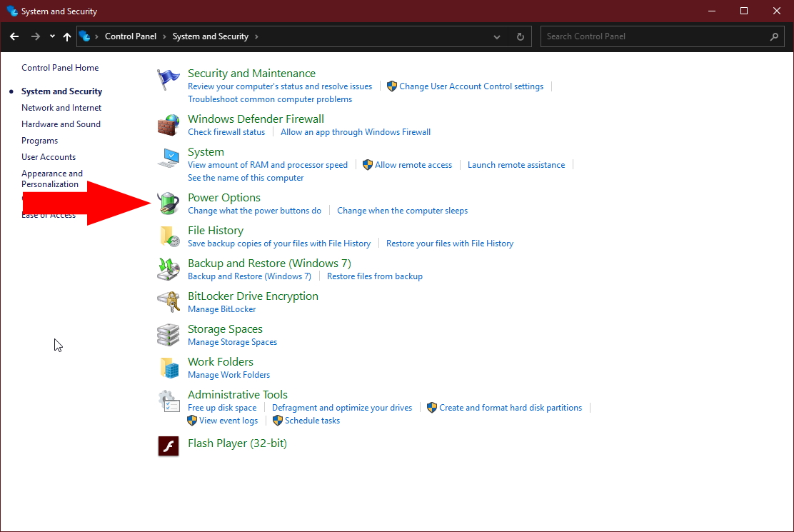Open the Administrative Tools gear icon
Screen dimensions: 794x532
168,401
